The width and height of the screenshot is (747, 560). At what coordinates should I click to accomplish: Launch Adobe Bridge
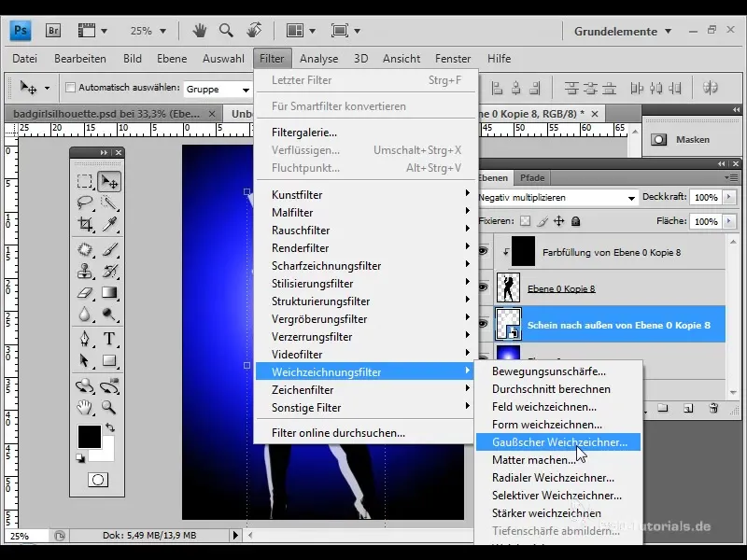(x=53, y=31)
